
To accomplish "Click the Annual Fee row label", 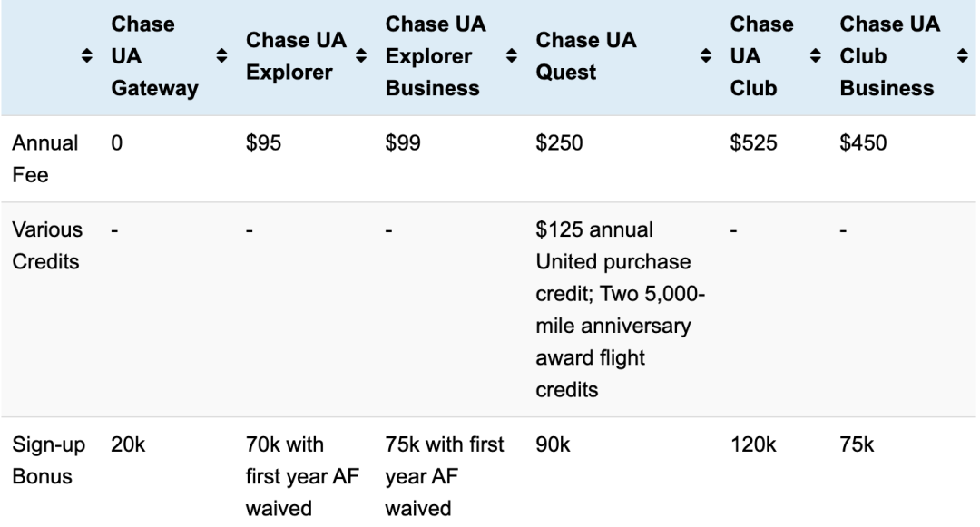I will [x=45, y=159].
